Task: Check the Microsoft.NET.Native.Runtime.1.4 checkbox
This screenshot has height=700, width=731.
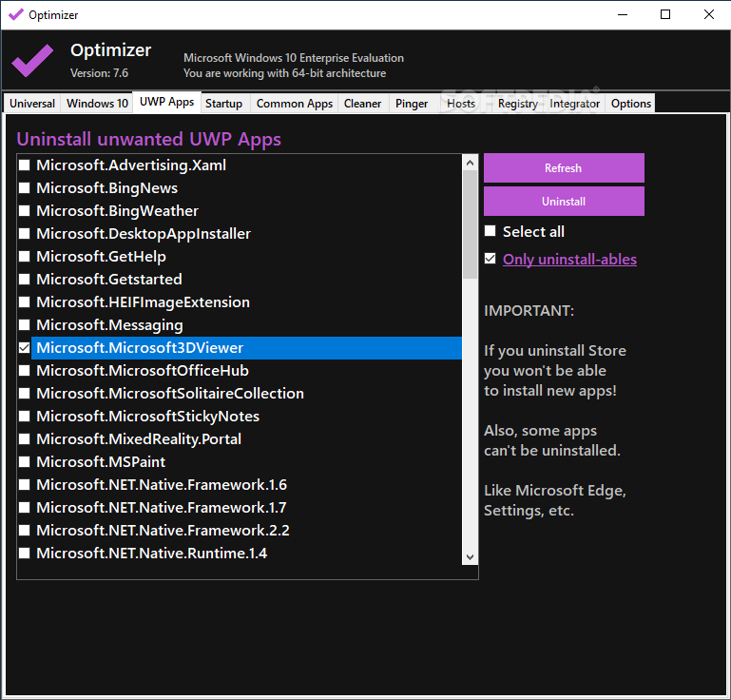Action: pyautogui.click(x=25, y=554)
